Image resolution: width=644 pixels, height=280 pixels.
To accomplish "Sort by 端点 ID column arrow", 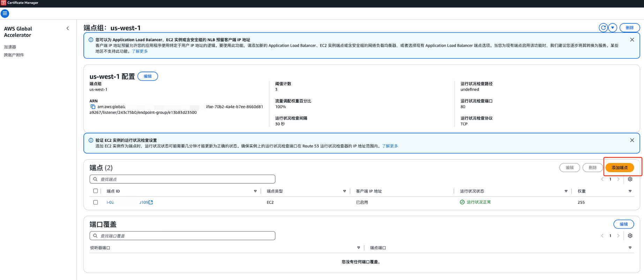I will (255, 191).
